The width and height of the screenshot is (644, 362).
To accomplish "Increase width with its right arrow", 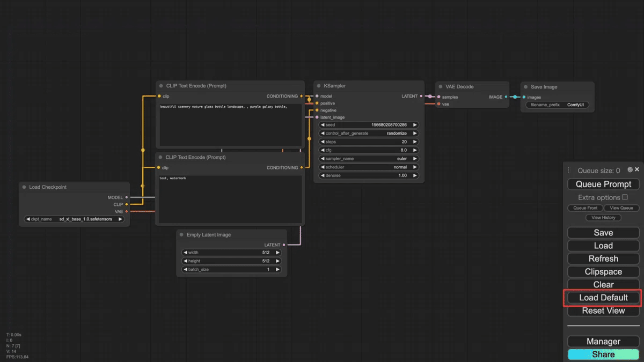I will click(x=277, y=253).
